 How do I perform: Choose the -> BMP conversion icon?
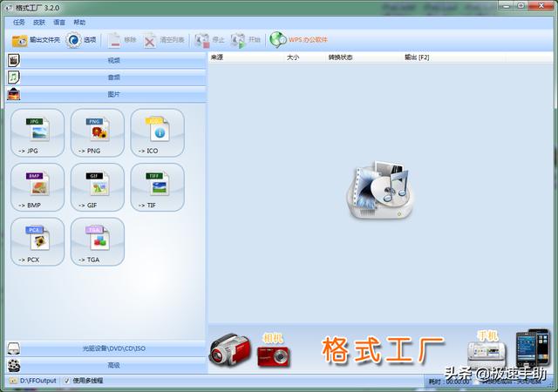pyautogui.click(x=37, y=187)
